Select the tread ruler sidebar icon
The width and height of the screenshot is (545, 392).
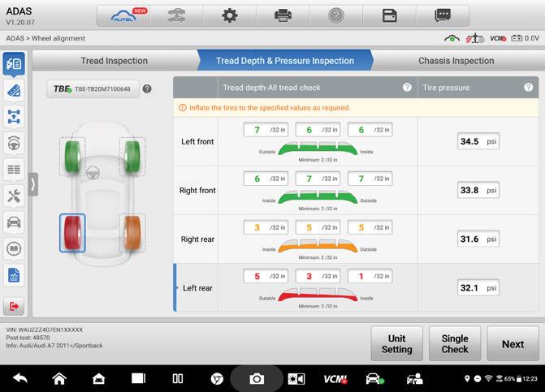[14, 91]
